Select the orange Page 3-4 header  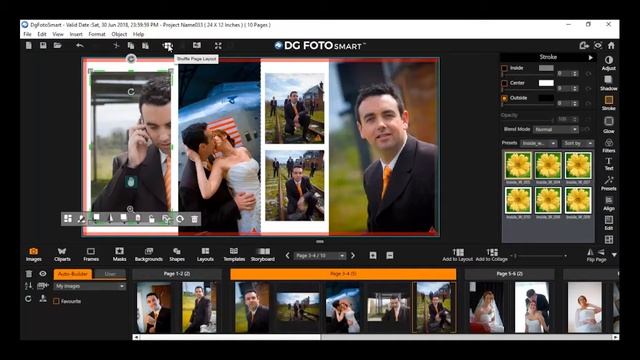click(x=343, y=274)
